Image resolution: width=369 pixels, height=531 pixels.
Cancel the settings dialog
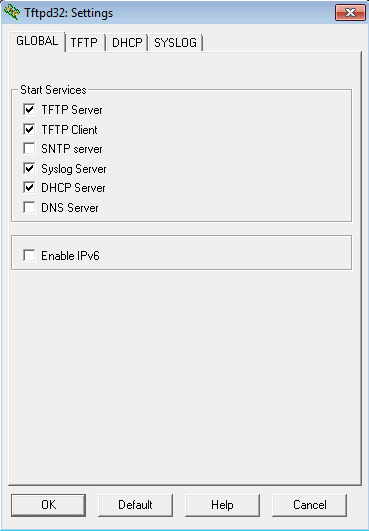[309, 505]
